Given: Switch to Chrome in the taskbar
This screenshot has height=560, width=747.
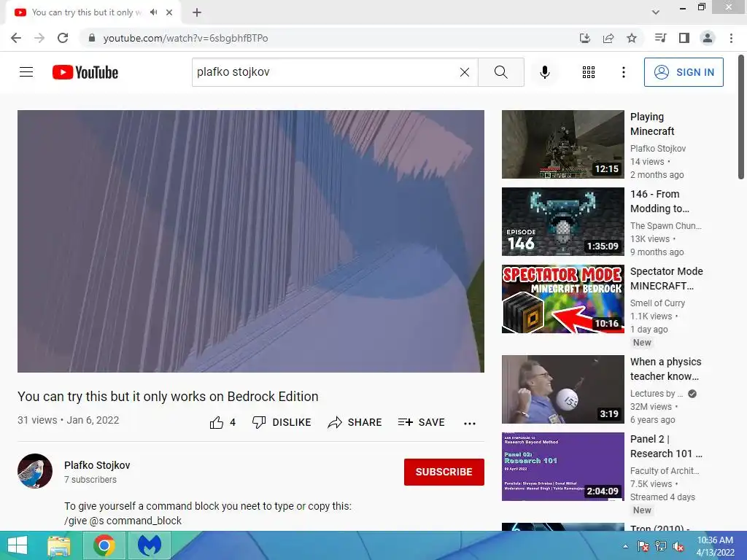Looking at the screenshot, I should click(x=104, y=545).
